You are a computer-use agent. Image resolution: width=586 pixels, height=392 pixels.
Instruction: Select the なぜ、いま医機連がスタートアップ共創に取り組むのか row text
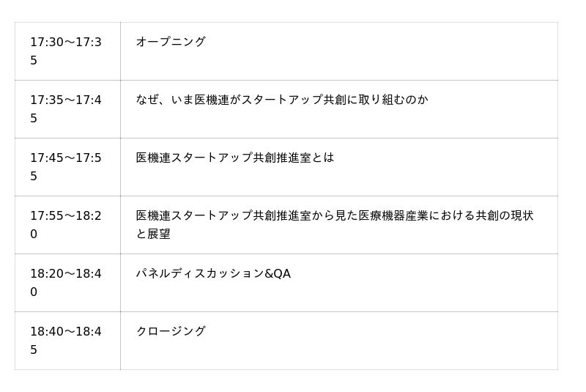282,100
